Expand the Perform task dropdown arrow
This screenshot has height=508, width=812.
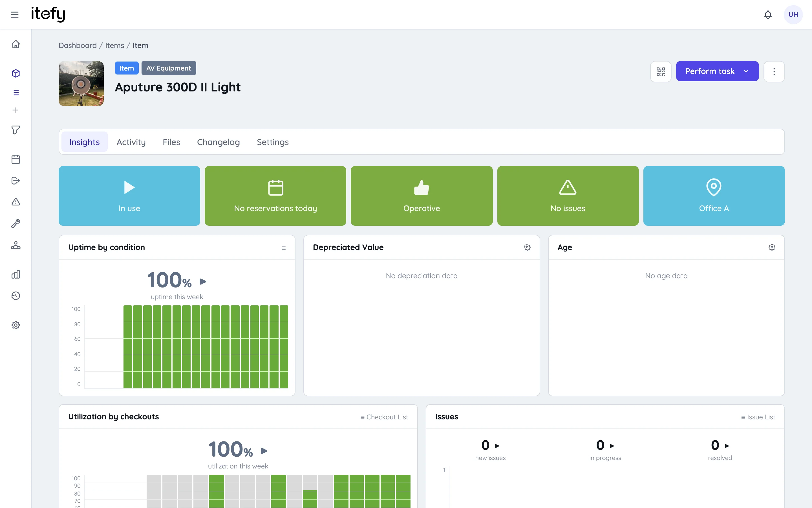746,71
